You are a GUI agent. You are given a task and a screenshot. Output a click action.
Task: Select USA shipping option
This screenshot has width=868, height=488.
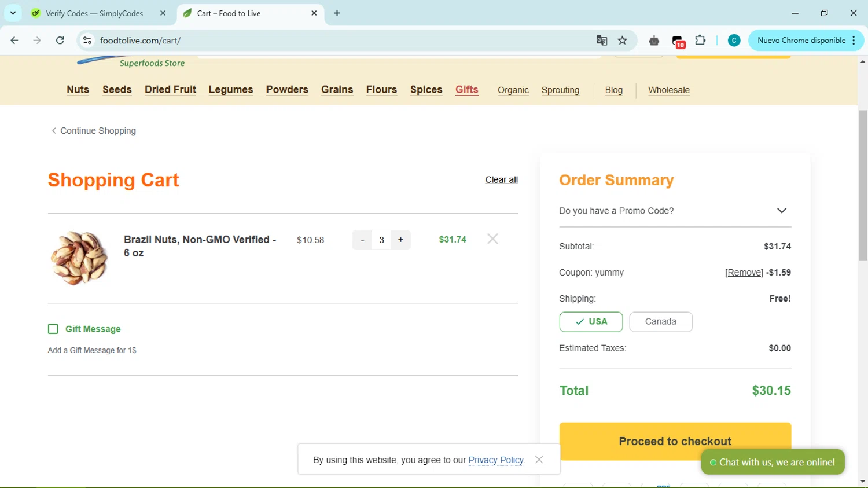(591, 322)
